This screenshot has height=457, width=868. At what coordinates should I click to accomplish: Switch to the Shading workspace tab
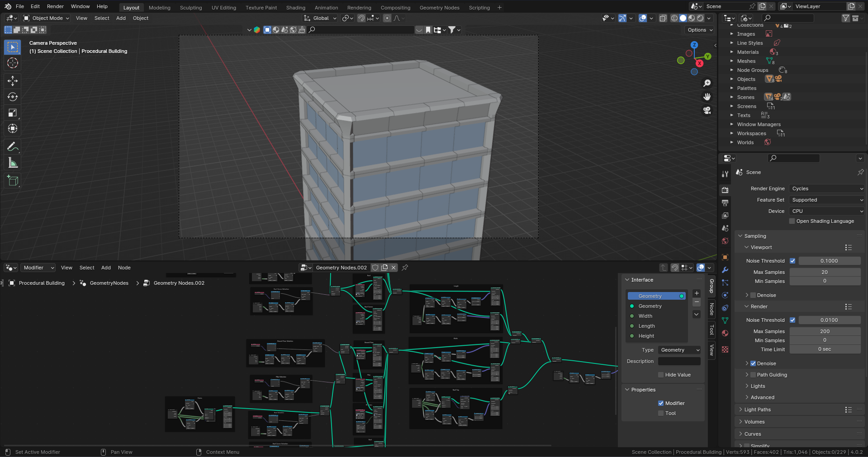[x=295, y=7]
